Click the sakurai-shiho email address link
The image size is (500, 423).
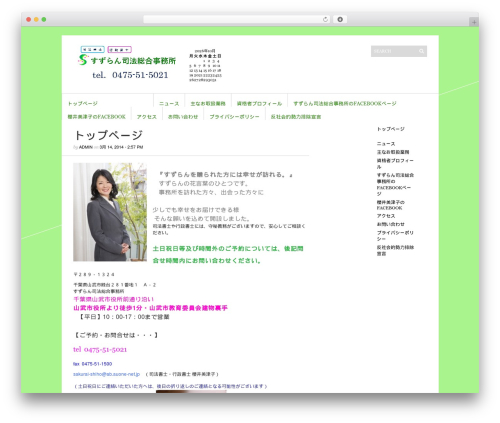click(107, 374)
